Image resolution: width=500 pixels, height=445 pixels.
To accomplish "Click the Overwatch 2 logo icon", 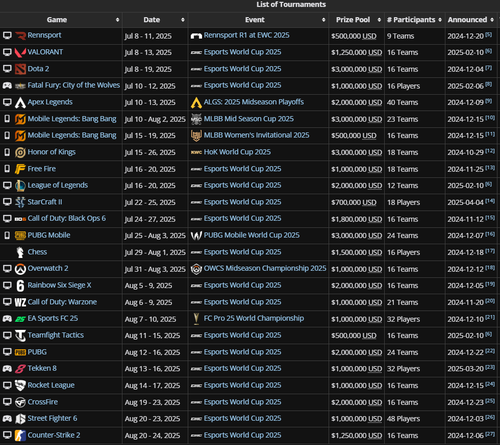I will [x=20, y=269].
